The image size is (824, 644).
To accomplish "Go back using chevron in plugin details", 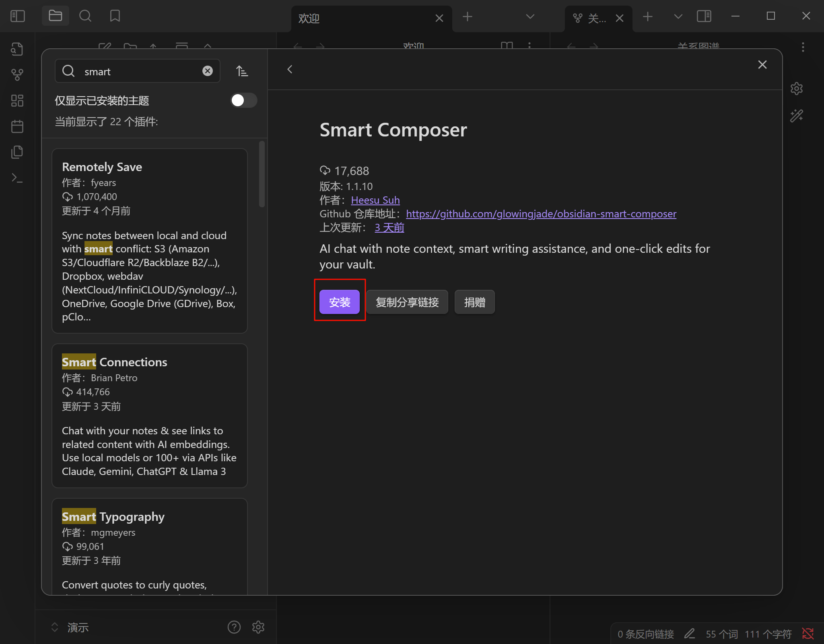I will point(290,69).
